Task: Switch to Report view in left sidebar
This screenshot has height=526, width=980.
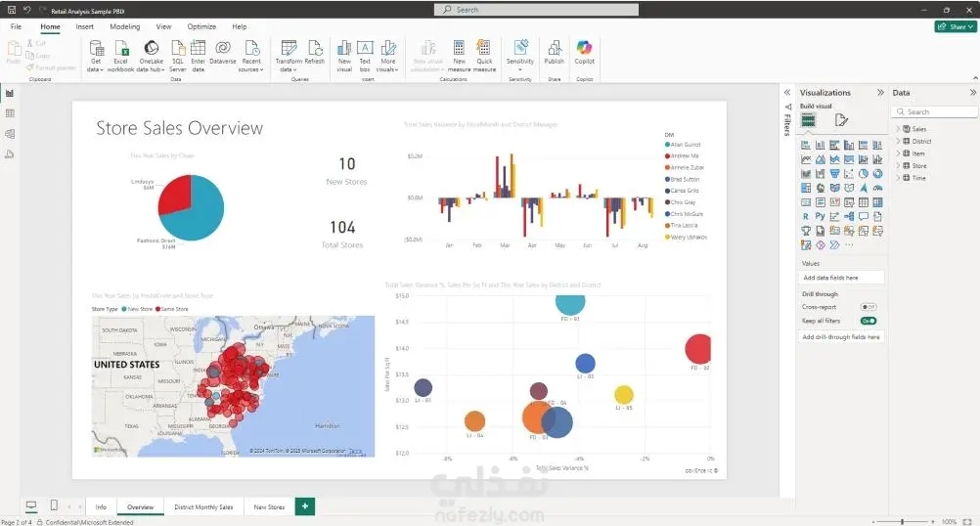Action: [10, 93]
